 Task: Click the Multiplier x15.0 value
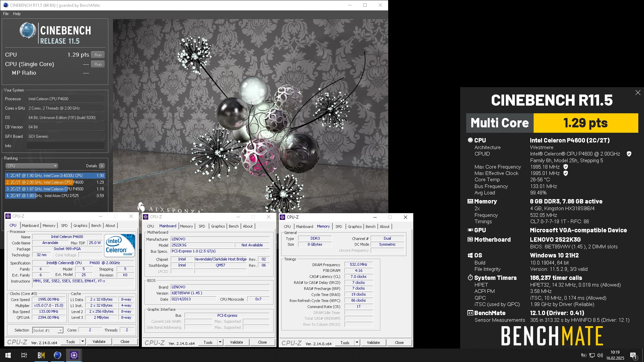point(49,306)
